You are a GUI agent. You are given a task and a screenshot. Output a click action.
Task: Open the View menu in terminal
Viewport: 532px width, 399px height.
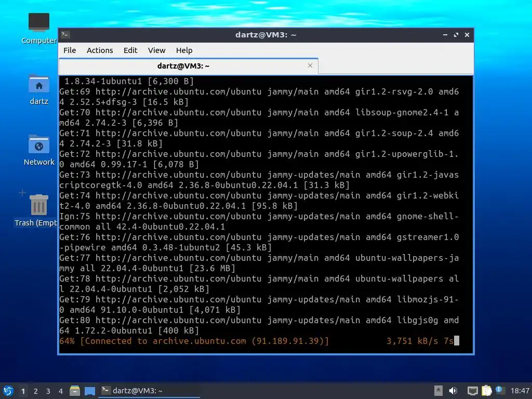coord(156,50)
